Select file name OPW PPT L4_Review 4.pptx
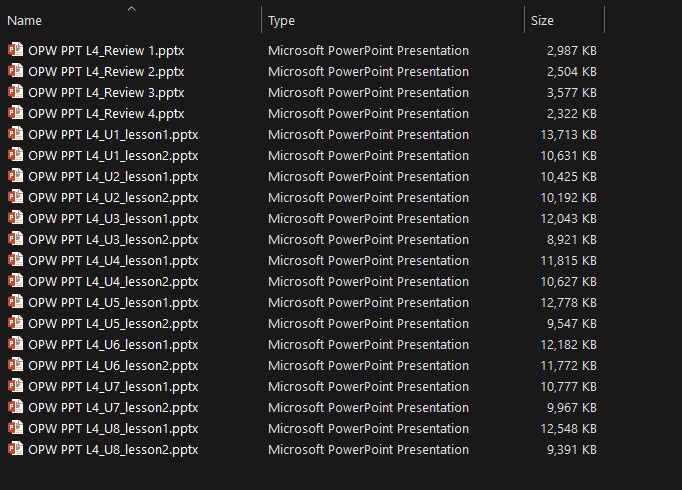 106,113
